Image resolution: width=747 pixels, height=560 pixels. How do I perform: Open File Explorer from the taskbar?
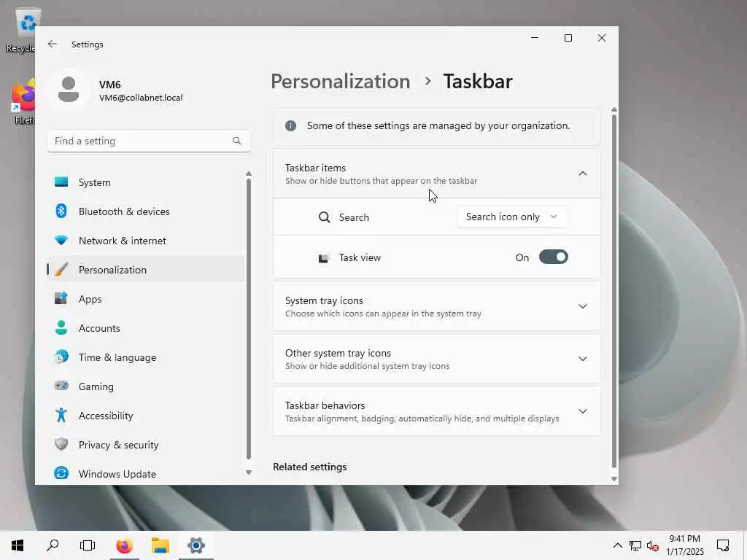point(160,545)
